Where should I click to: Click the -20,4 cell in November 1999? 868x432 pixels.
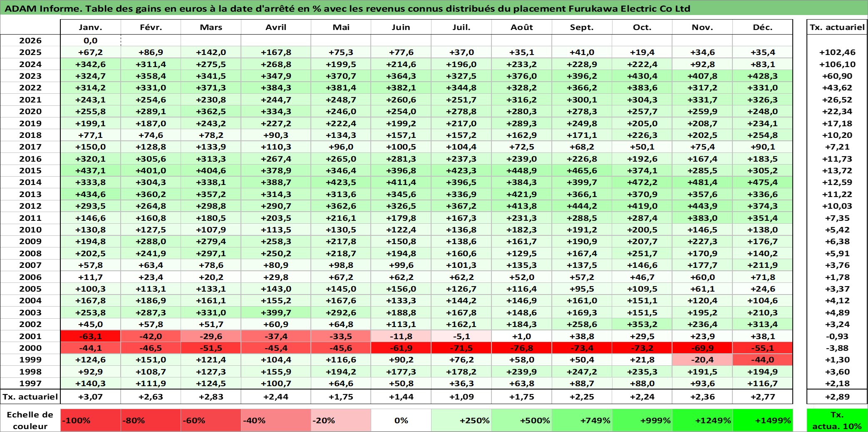[702, 360]
